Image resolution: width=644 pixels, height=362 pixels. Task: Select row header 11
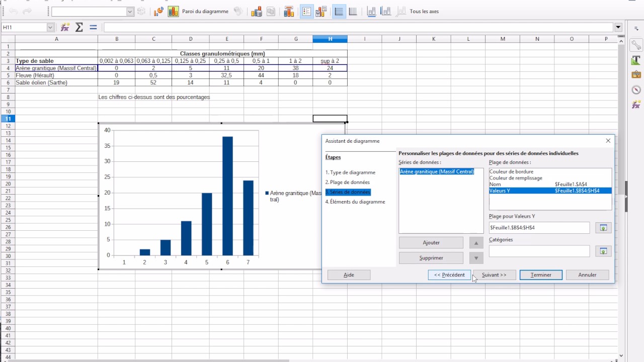[8, 119]
